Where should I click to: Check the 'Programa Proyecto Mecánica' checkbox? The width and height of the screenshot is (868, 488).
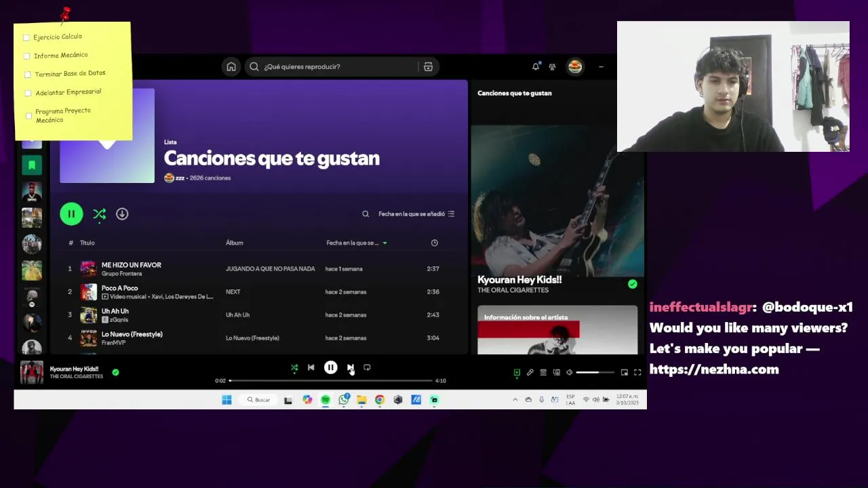pyautogui.click(x=28, y=116)
